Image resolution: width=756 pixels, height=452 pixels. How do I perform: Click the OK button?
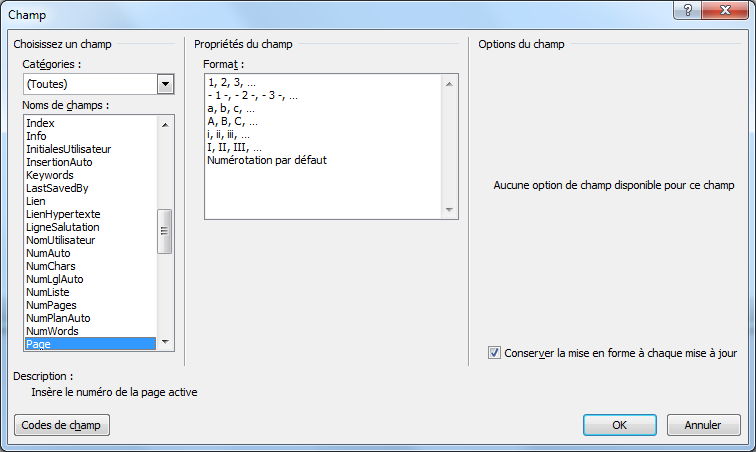point(620,425)
